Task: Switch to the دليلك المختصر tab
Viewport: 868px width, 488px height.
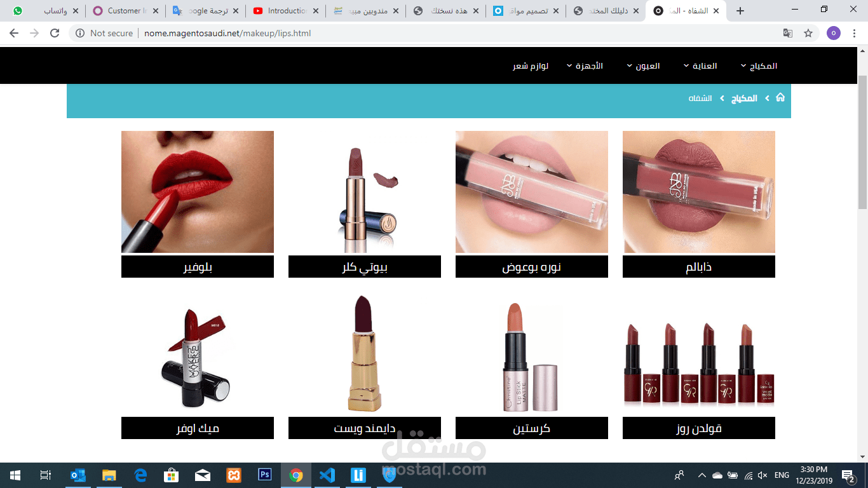Action: [605, 11]
